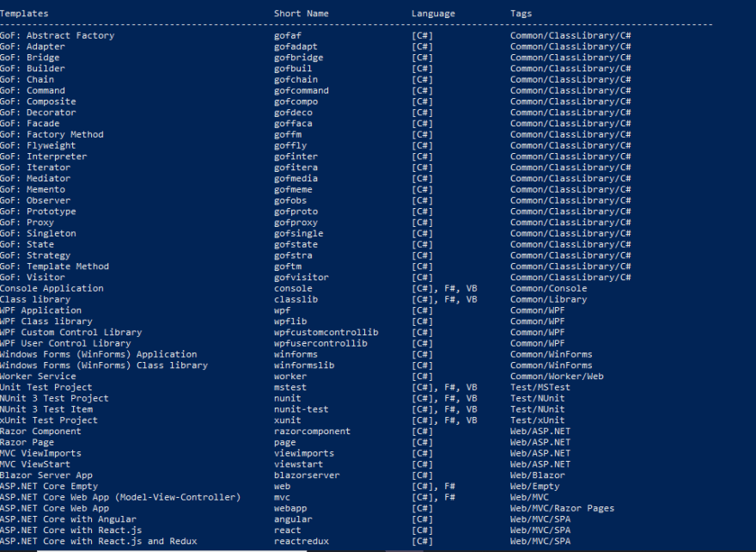Click the 'gofstate' short name

point(296,245)
